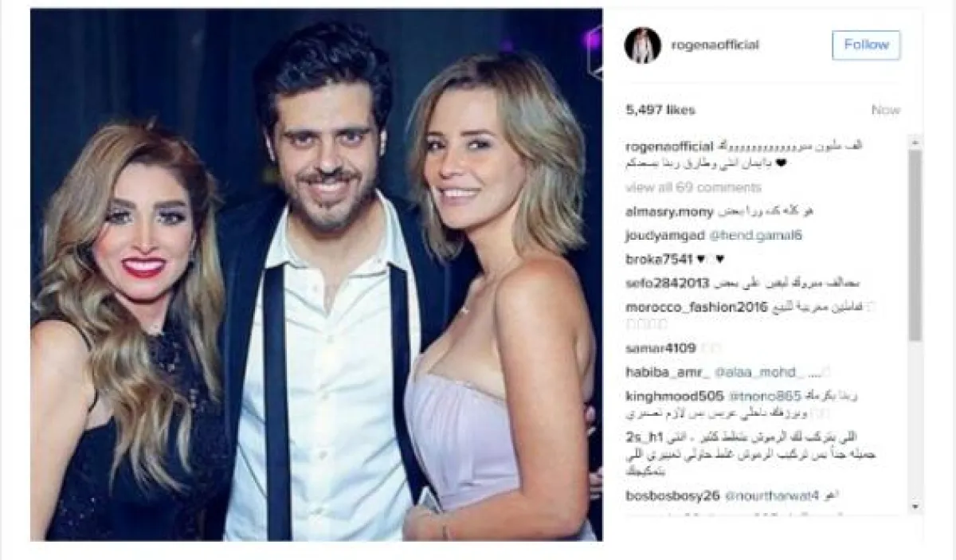Open habiba_amr_ commenter profile
This screenshot has height=560, width=956.
point(657,371)
